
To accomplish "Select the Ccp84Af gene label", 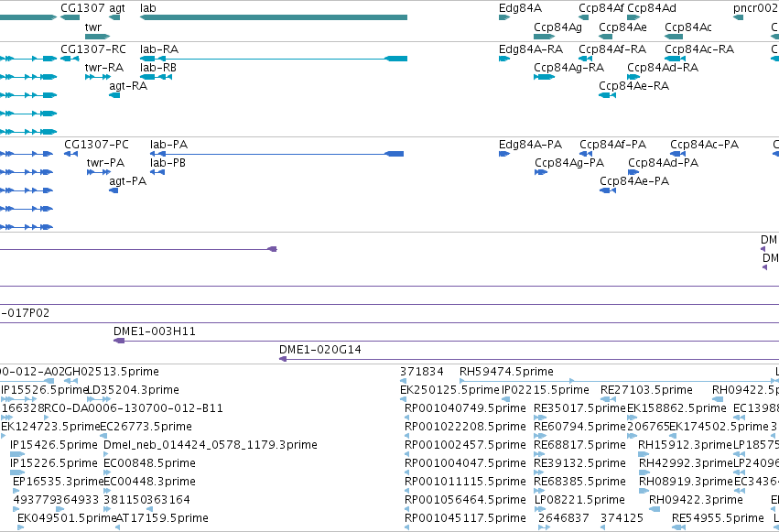I will pos(601,8).
